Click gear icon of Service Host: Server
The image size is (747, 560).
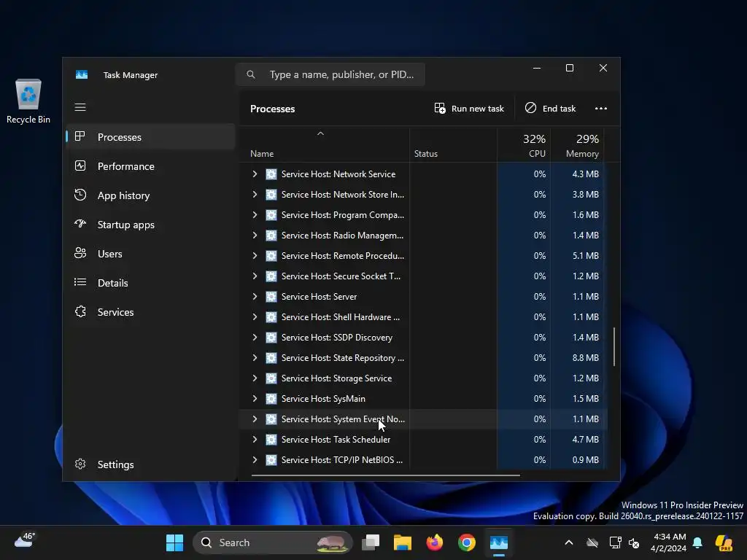(271, 297)
